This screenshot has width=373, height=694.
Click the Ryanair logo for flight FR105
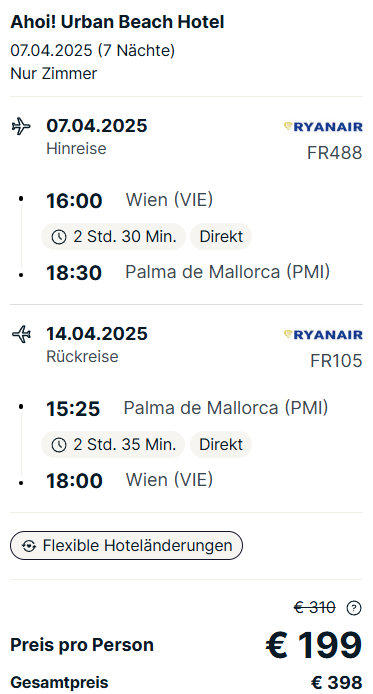[x=323, y=335]
